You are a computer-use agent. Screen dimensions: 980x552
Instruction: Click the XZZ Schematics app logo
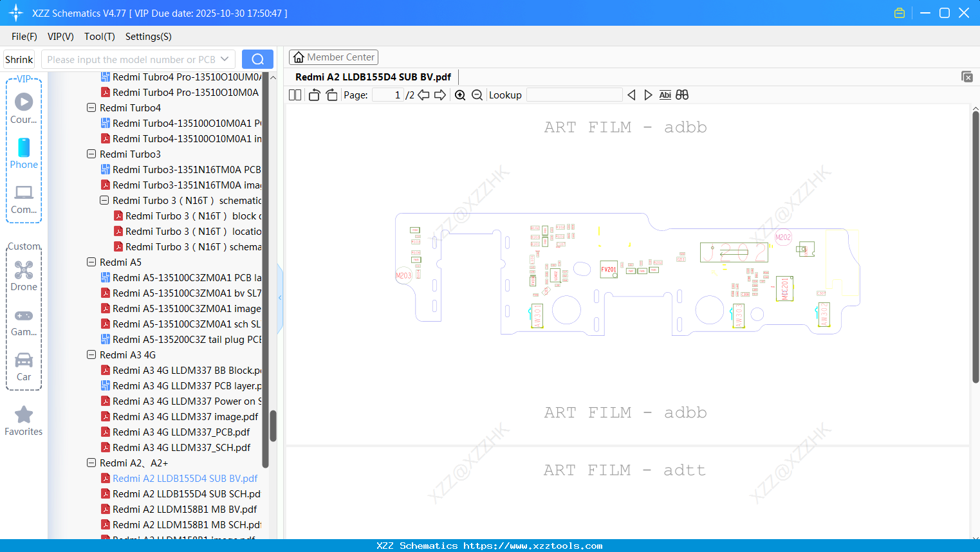[16, 13]
